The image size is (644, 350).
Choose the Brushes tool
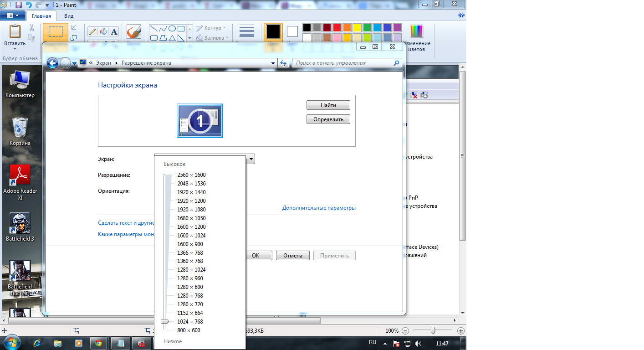(x=134, y=31)
